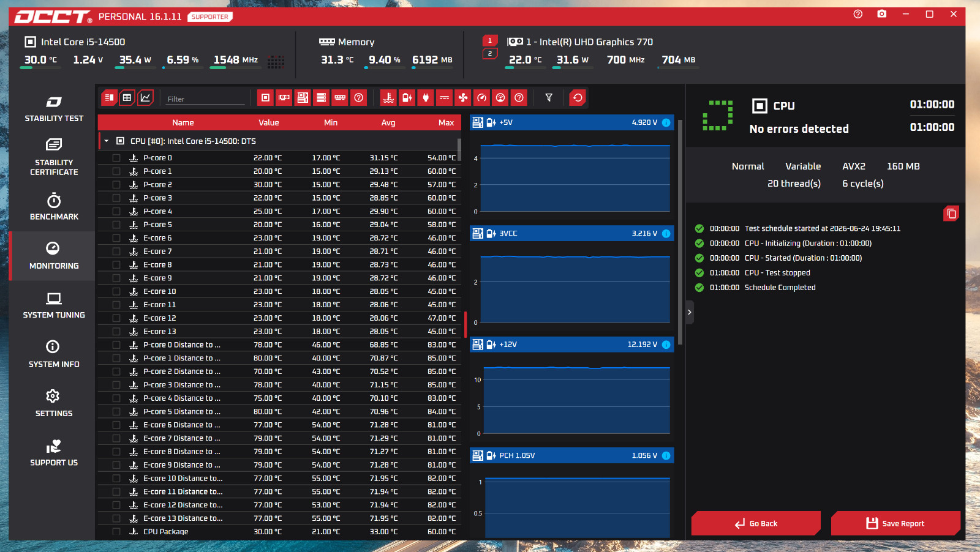Toggle the CPU sensor filter icon
Viewport: 980px width, 552px height.
[x=265, y=97]
